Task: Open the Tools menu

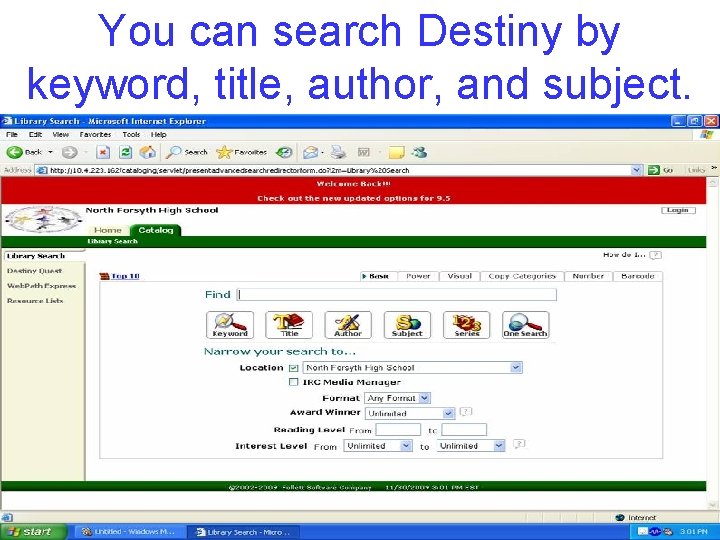Action: 131,135
